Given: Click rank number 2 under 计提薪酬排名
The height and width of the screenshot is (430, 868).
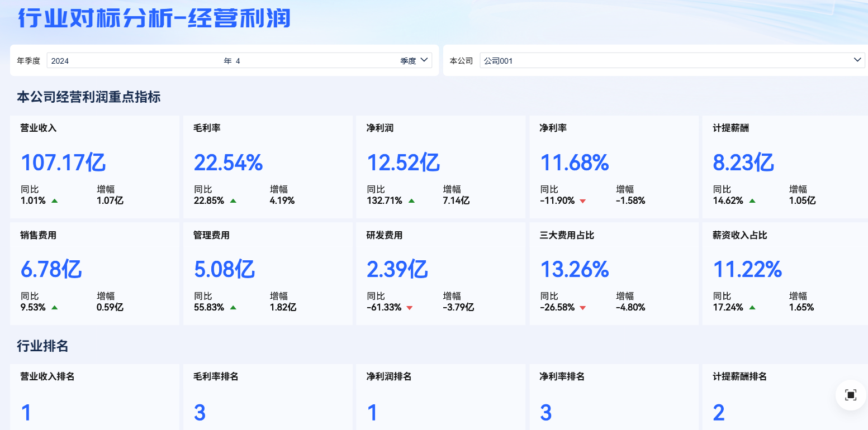Looking at the screenshot, I should 719,413.
